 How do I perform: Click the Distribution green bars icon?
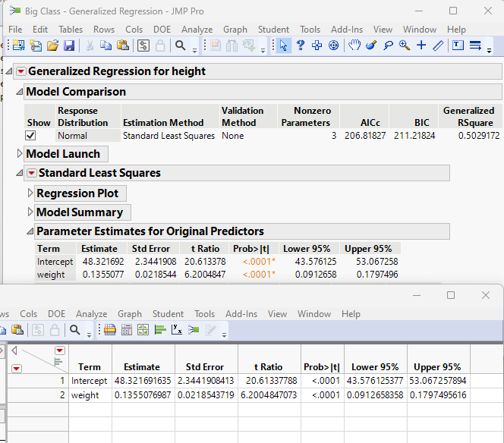[x=160, y=330]
